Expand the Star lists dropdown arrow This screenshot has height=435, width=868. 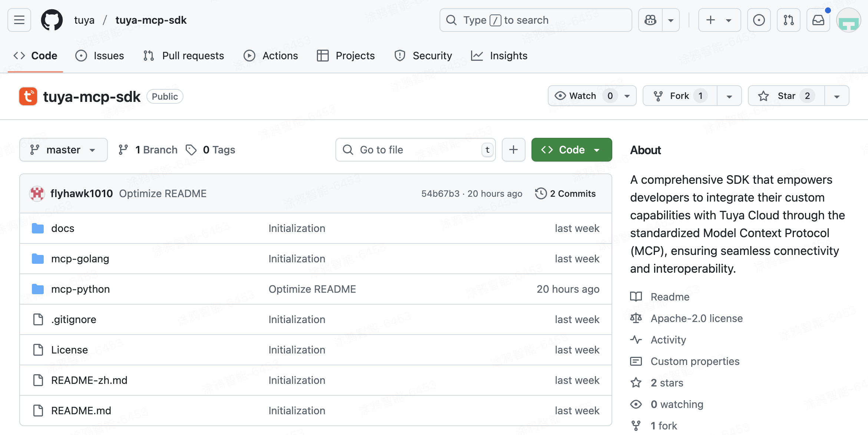click(837, 96)
